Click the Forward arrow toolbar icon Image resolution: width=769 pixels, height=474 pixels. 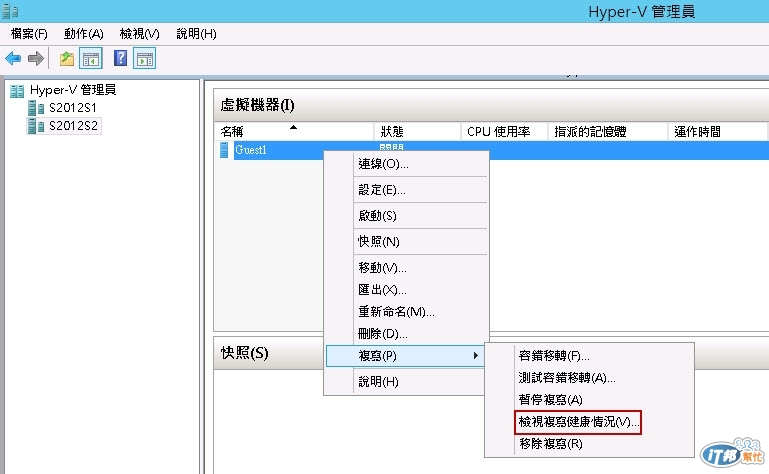point(35,59)
